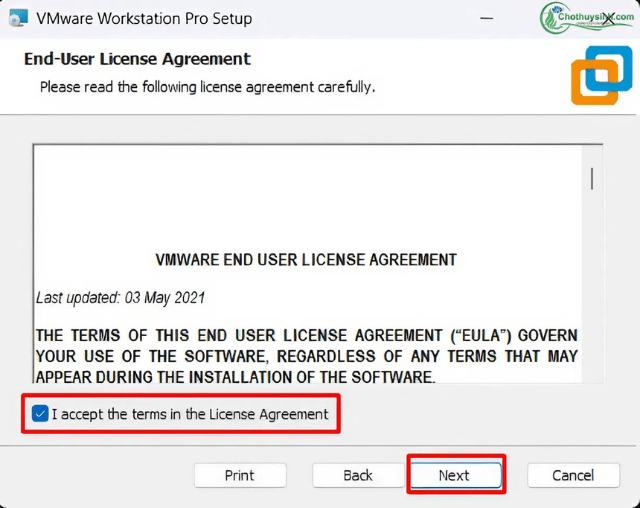
Task: Print the license agreement
Action: 240,475
